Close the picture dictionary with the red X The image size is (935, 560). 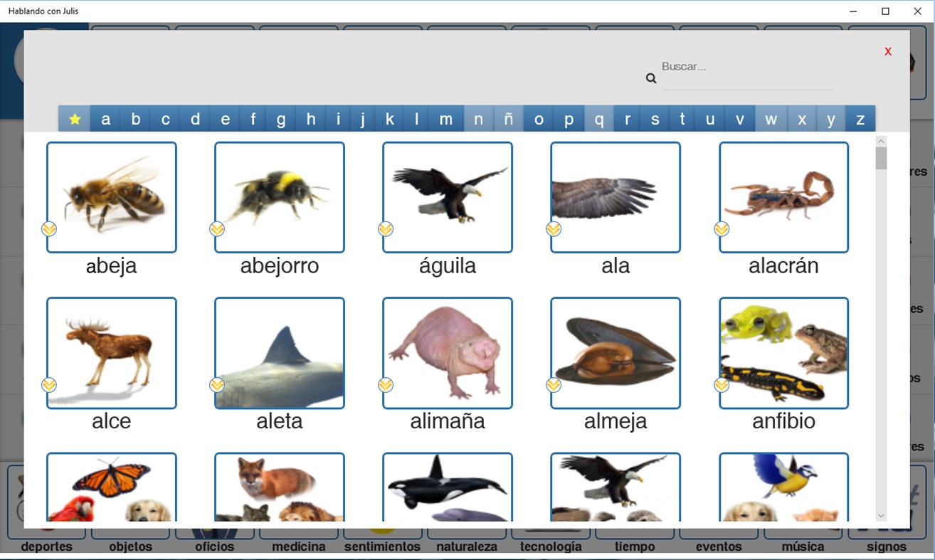coord(887,51)
